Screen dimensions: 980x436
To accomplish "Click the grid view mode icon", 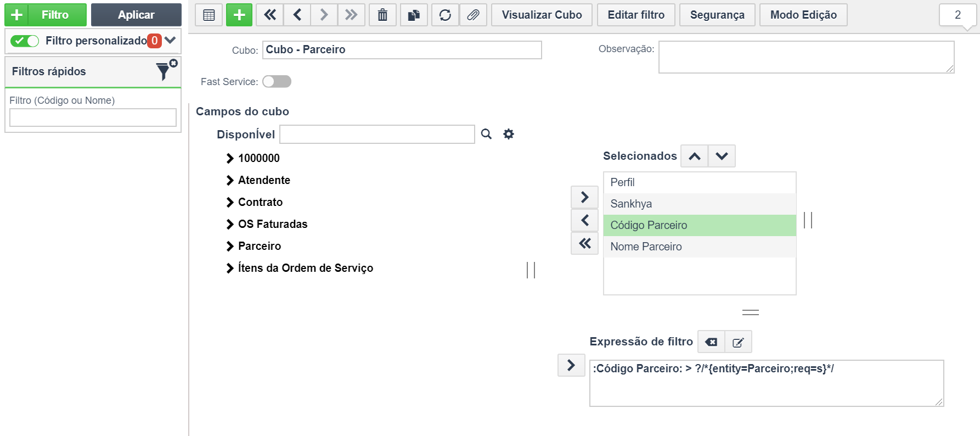I will coord(209,15).
